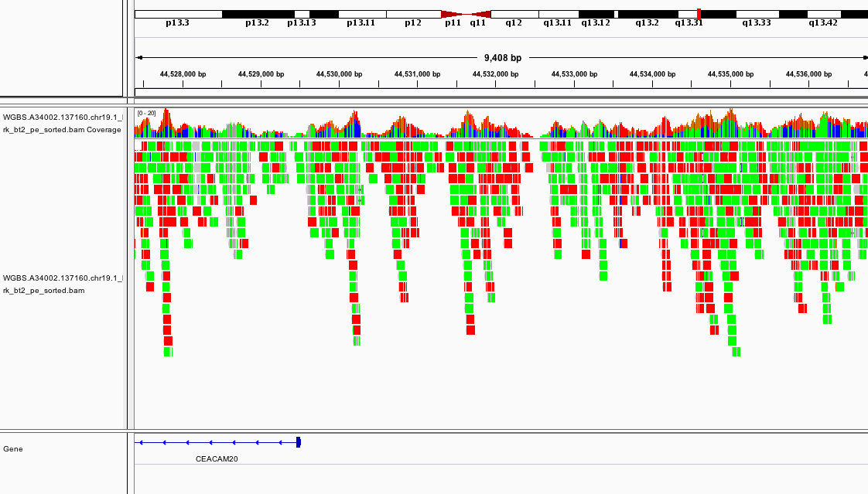Click the red current-region marker on the ideogram

point(699,14)
